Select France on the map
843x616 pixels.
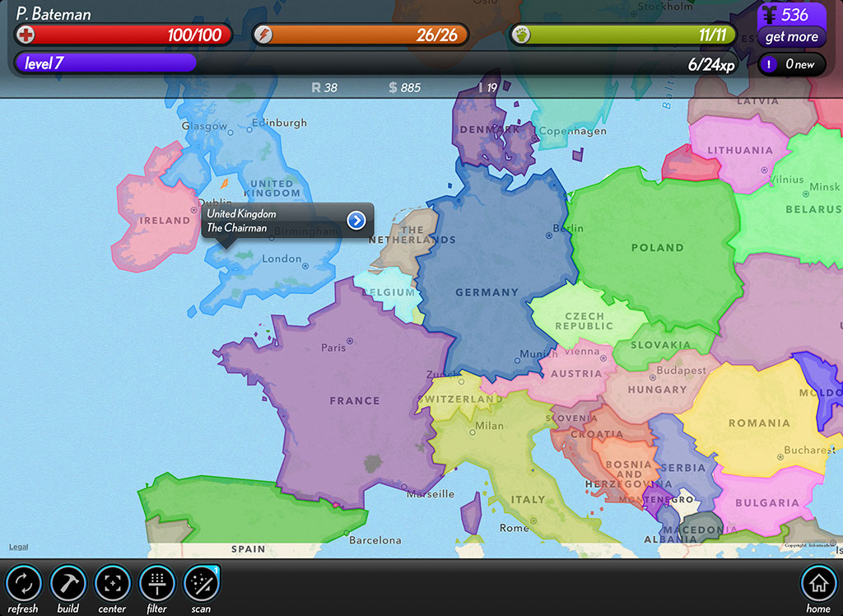355,400
